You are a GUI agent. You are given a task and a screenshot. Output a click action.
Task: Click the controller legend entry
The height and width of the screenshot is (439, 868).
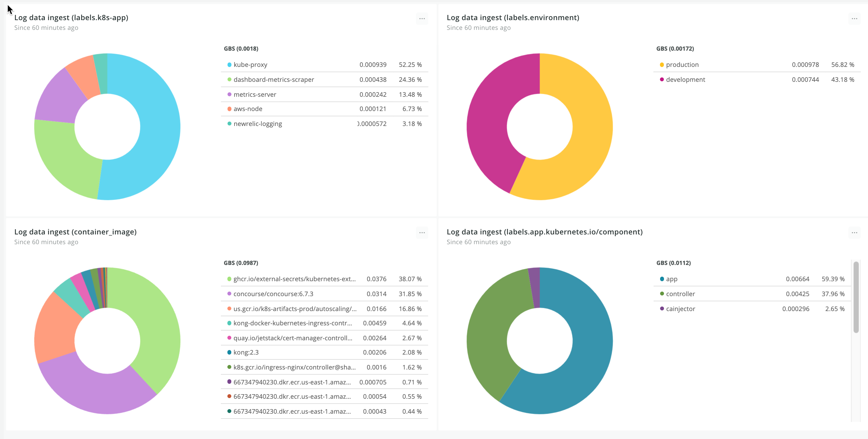point(680,294)
